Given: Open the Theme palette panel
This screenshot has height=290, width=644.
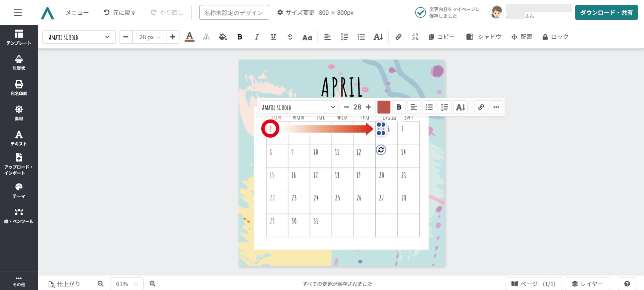Looking at the screenshot, I should pos(19,190).
